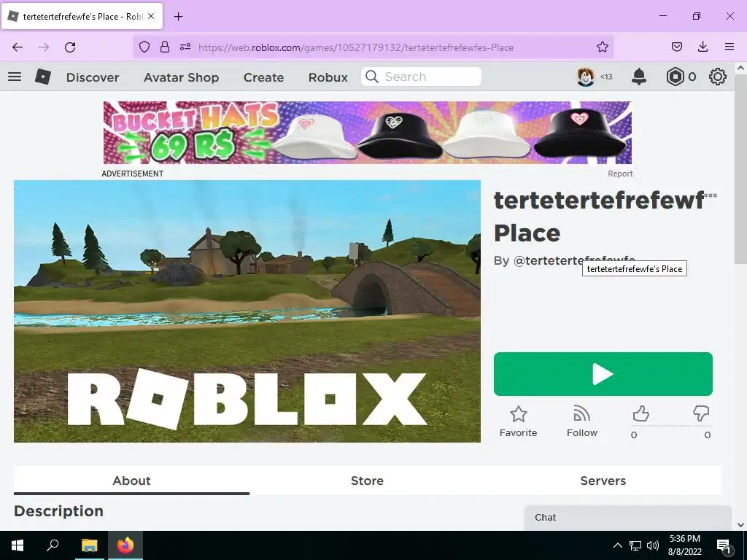Screen dimensions: 747x560
Task: Switch to the Store tab
Action: tap(368, 481)
